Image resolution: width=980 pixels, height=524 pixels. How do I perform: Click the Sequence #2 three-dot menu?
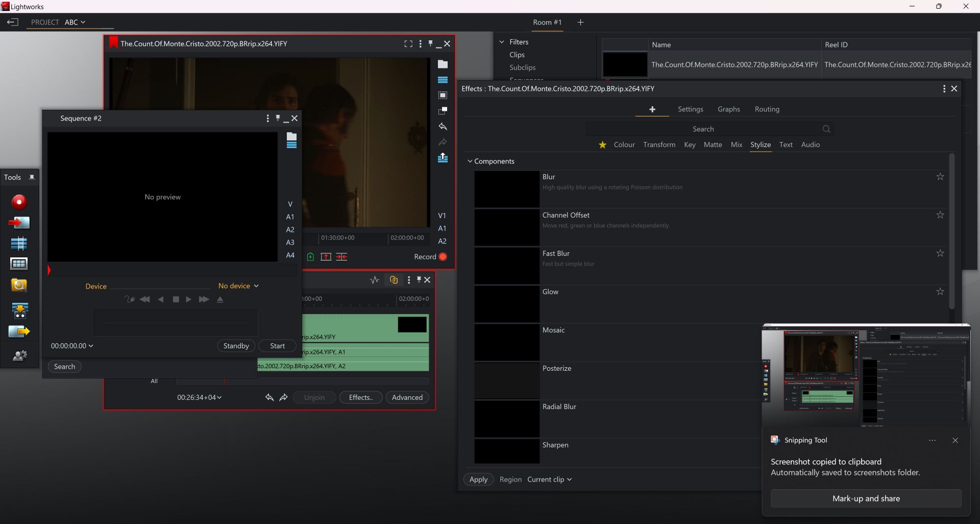[x=267, y=118]
